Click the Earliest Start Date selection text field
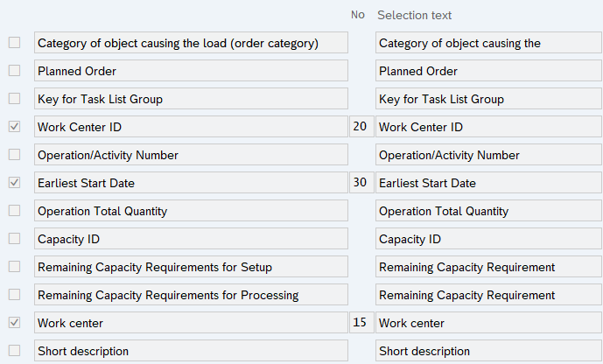Image resolution: width=603 pixels, height=364 pixels. (x=488, y=183)
